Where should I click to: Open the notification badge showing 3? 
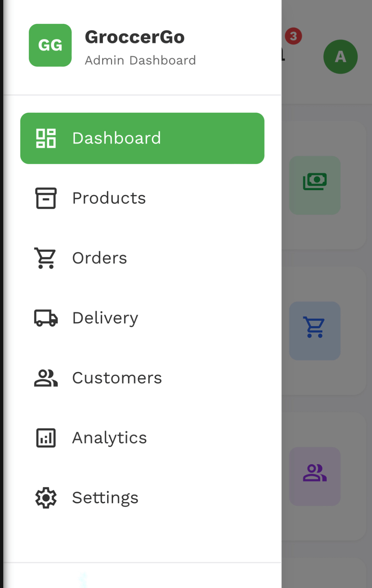click(x=293, y=35)
